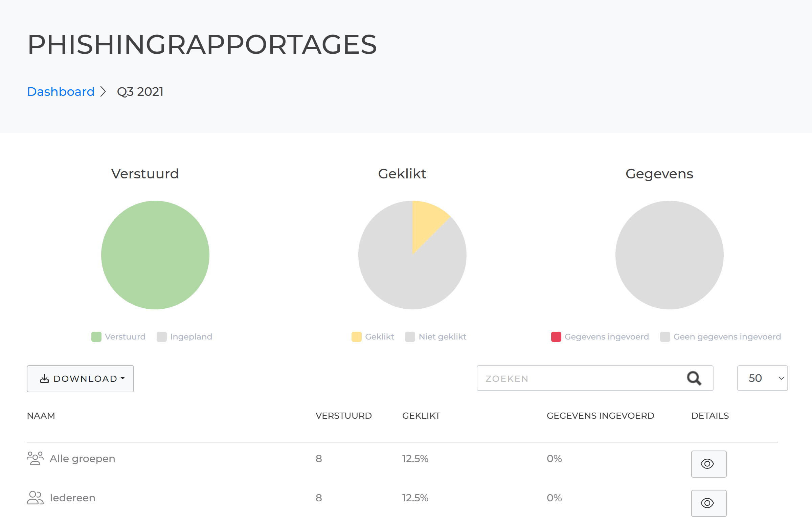
Task: Click the breadcrumb chevron separator
Action: tap(104, 91)
